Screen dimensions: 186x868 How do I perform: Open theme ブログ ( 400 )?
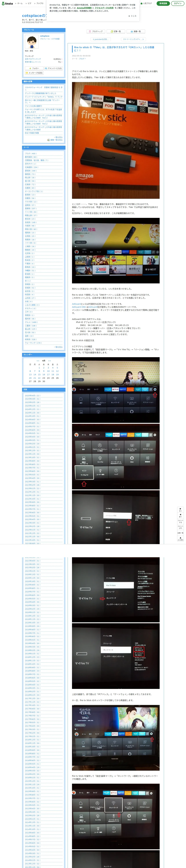pos(31,154)
